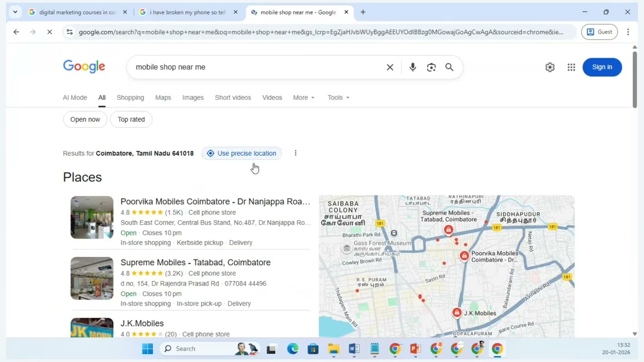Submit search with the magnifier icon
Image resolution: width=644 pixels, height=362 pixels.
449,67
